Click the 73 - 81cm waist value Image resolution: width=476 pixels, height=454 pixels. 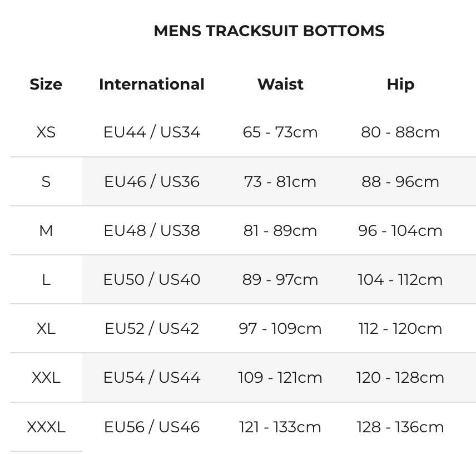280,182
